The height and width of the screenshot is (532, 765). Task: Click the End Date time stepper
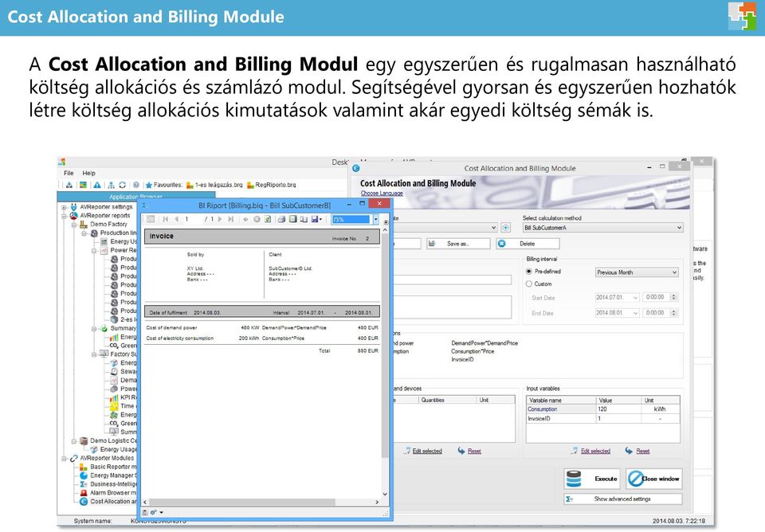[x=674, y=312]
